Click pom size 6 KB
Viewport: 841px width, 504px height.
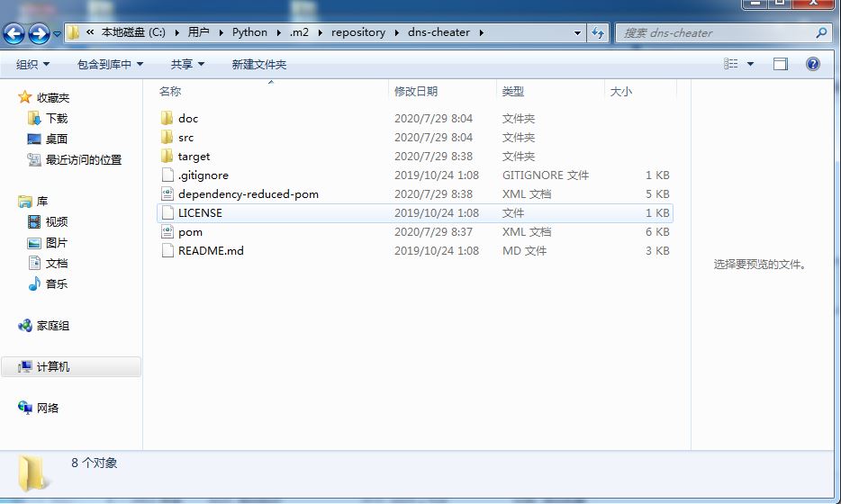pos(657,232)
